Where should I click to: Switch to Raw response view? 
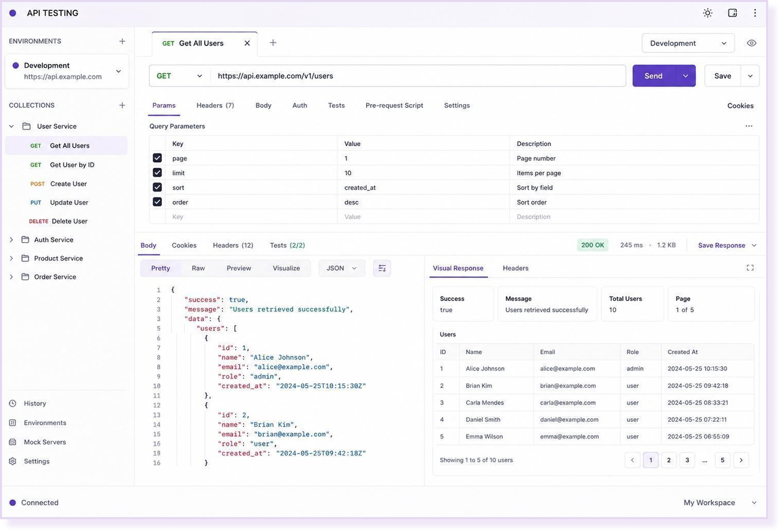[198, 268]
